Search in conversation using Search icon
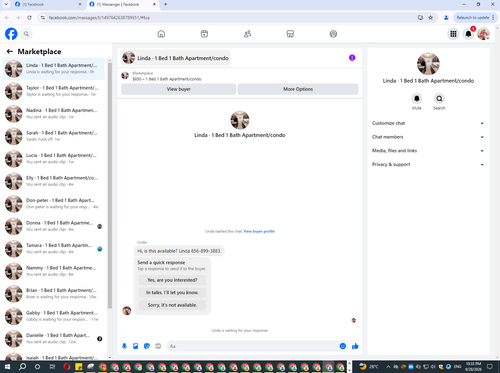The height and width of the screenshot is (373, 500). (439, 99)
